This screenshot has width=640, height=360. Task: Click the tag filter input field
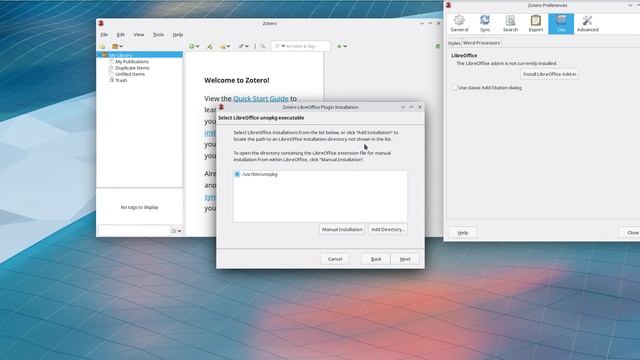(x=134, y=231)
